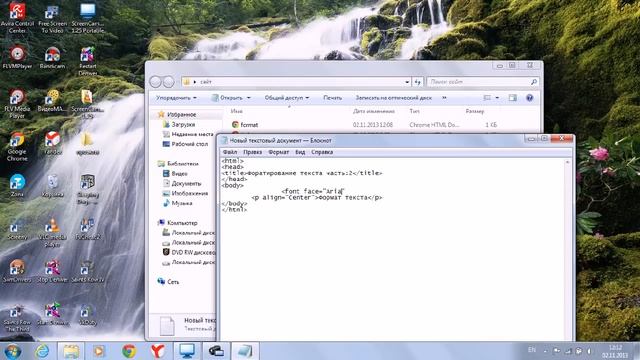Open the Файл menu in Notepad
Viewport: 640px width, 360px height.
pyautogui.click(x=230, y=152)
